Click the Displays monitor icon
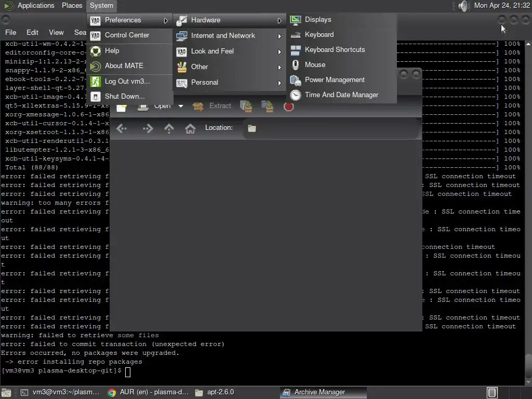532x399 pixels. coord(296,20)
